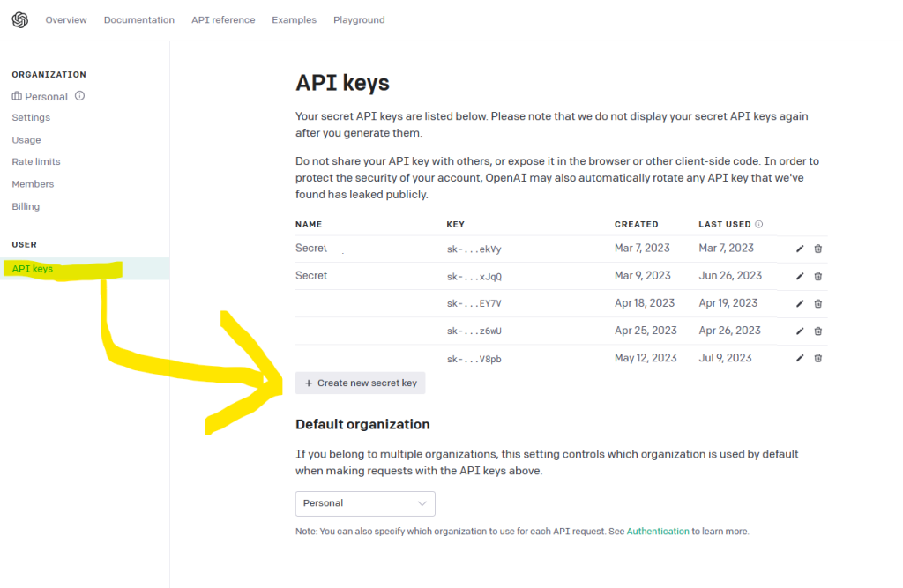
Task: Click the info icon beside Last Used
Action: click(x=759, y=224)
